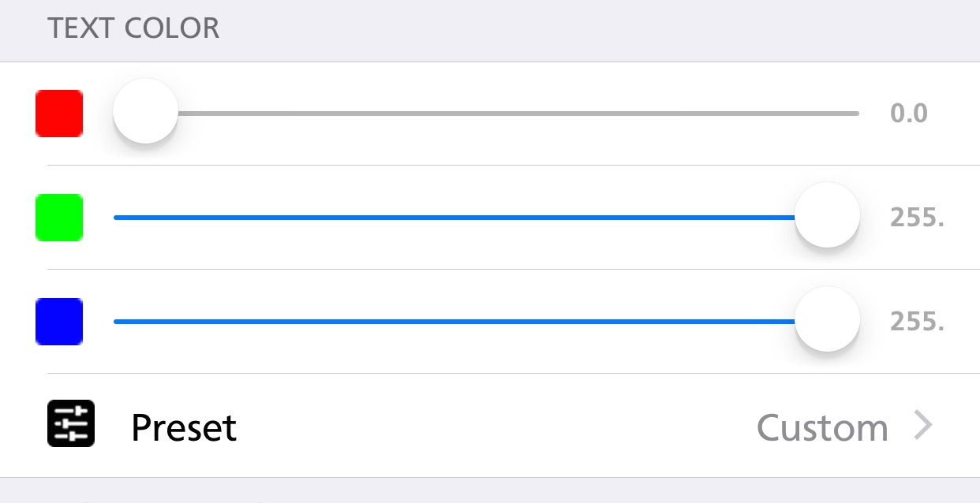This screenshot has width=980, height=503.
Task: Click the blue value label 255.
Action: click(x=917, y=322)
